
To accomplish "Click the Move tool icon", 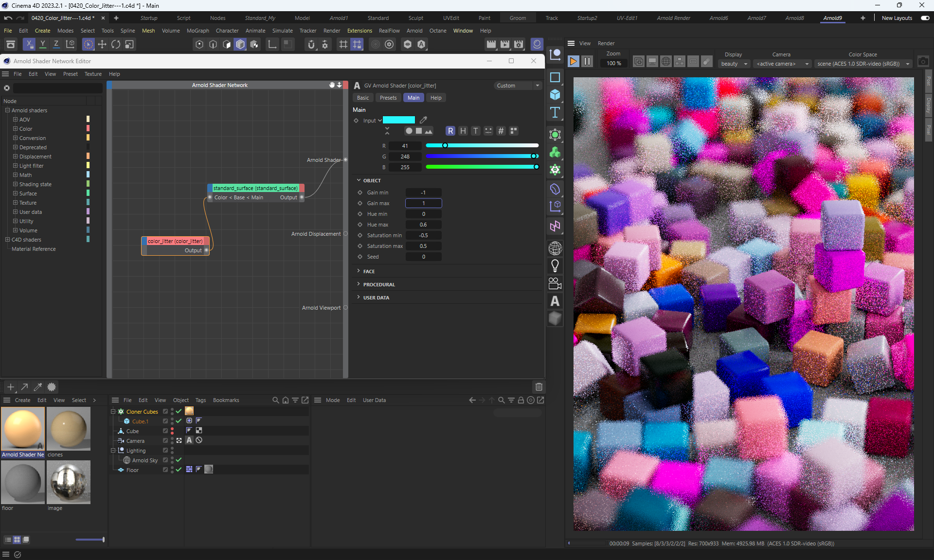I will pyautogui.click(x=102, y=44).
